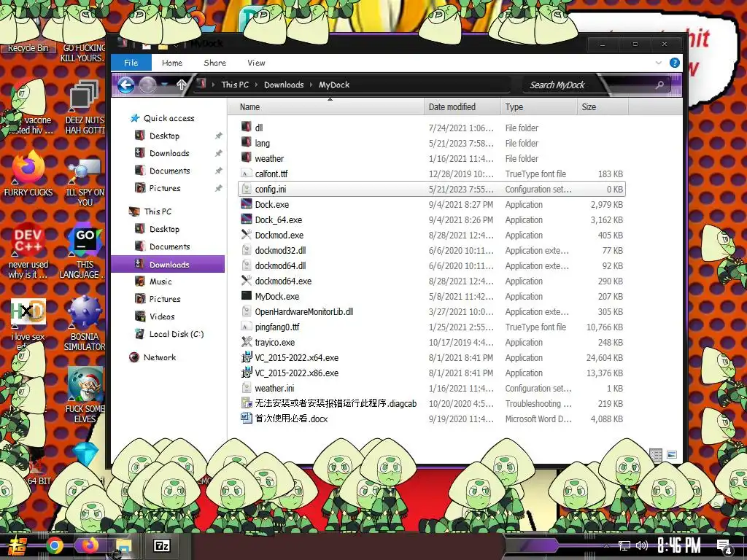Screen dimensions: 747x560
Task: Select the Dock.exe application icon
Action: [247, 204]
